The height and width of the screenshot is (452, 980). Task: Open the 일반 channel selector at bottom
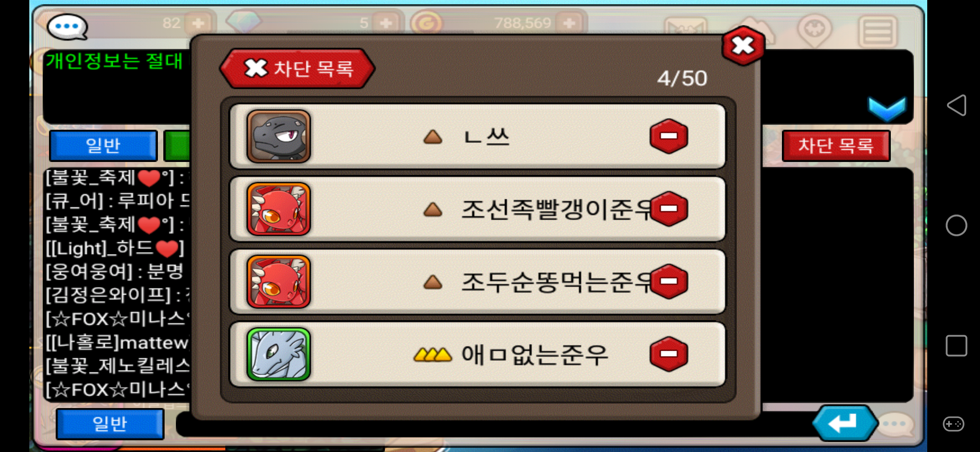point(110,424)
